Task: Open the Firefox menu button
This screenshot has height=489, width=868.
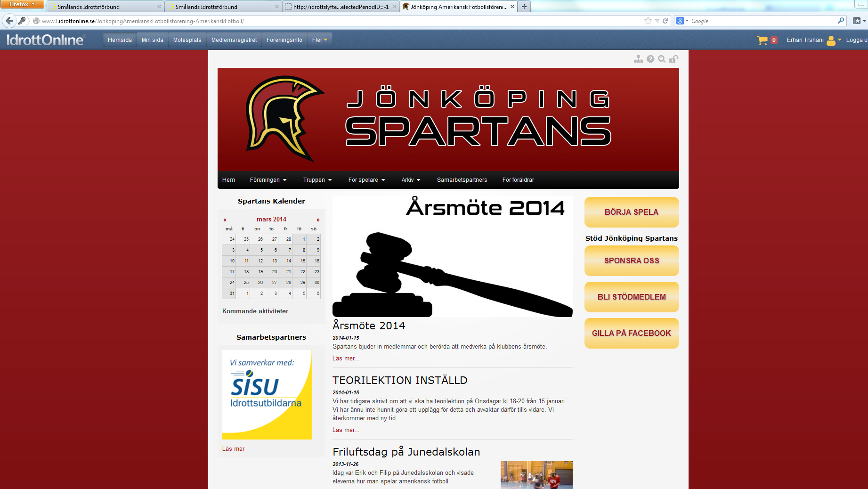Action: coord(22,4)
